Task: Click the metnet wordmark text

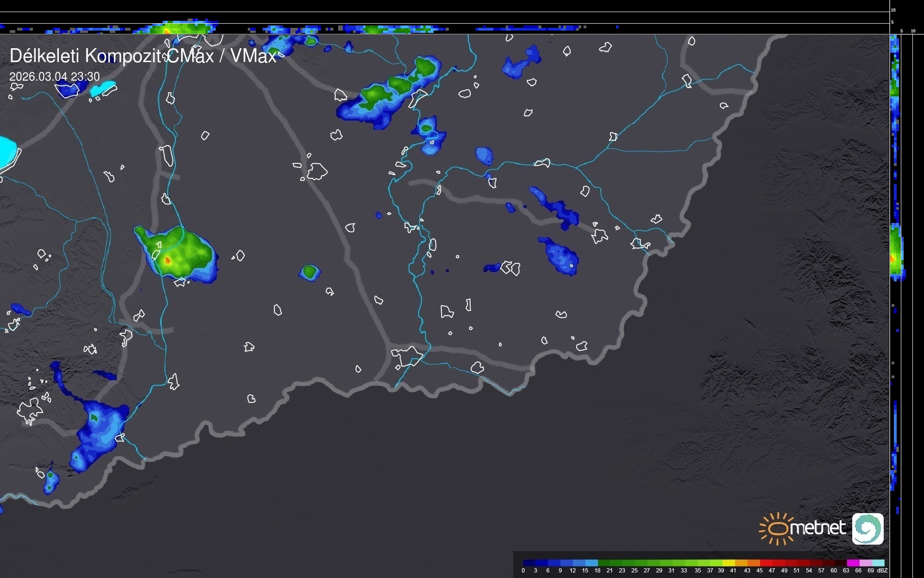Action: [x=817, y=527]
